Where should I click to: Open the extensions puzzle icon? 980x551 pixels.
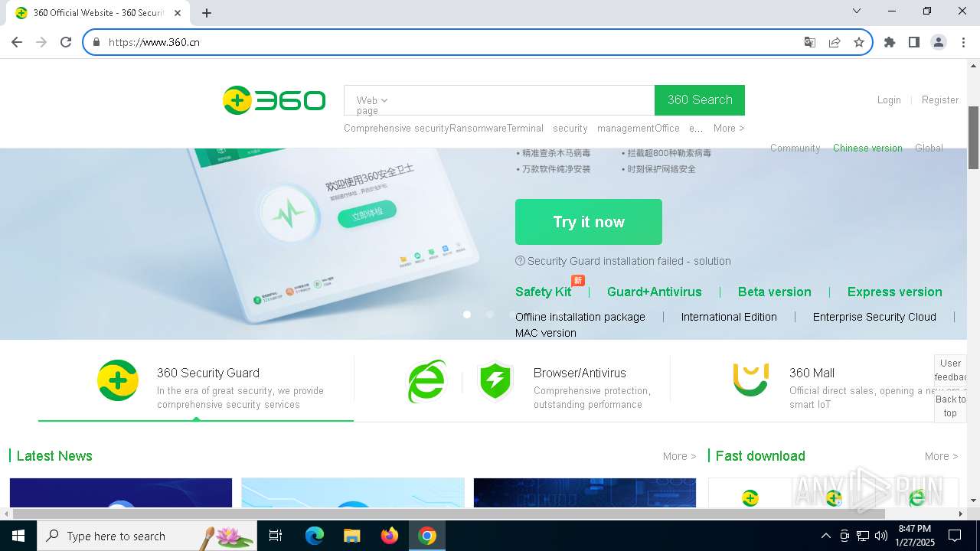[x=890, y=42]
